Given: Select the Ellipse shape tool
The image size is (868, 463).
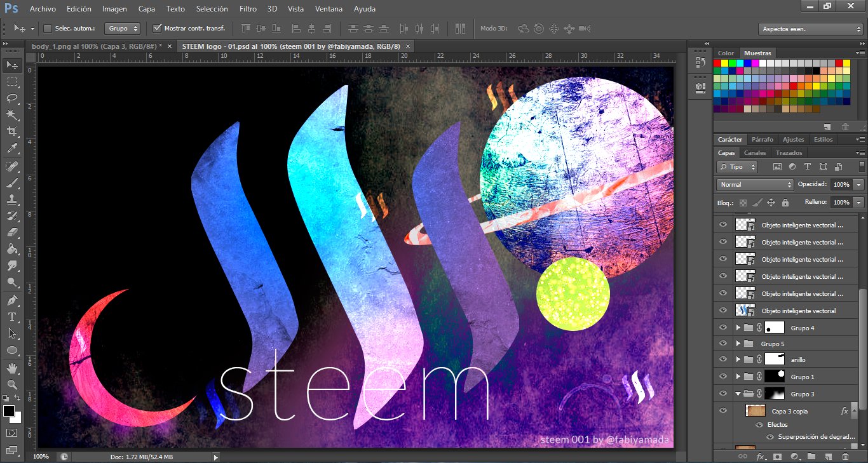Looking at the screenshot, I should point(12,350).
